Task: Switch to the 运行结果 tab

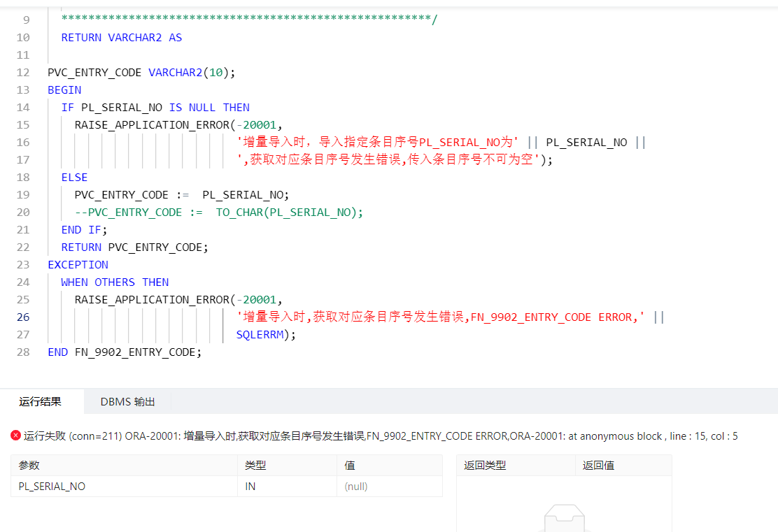Action: coord(40,401)
